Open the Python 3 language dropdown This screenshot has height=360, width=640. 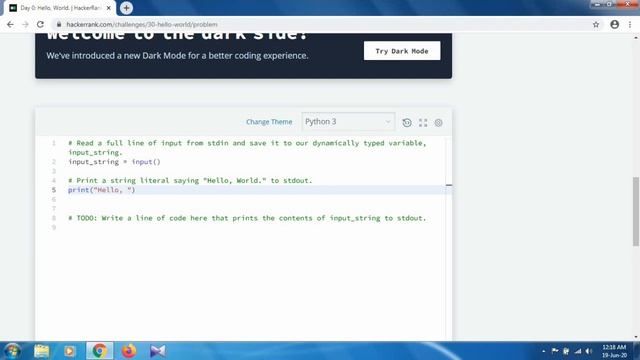[348, 122]
